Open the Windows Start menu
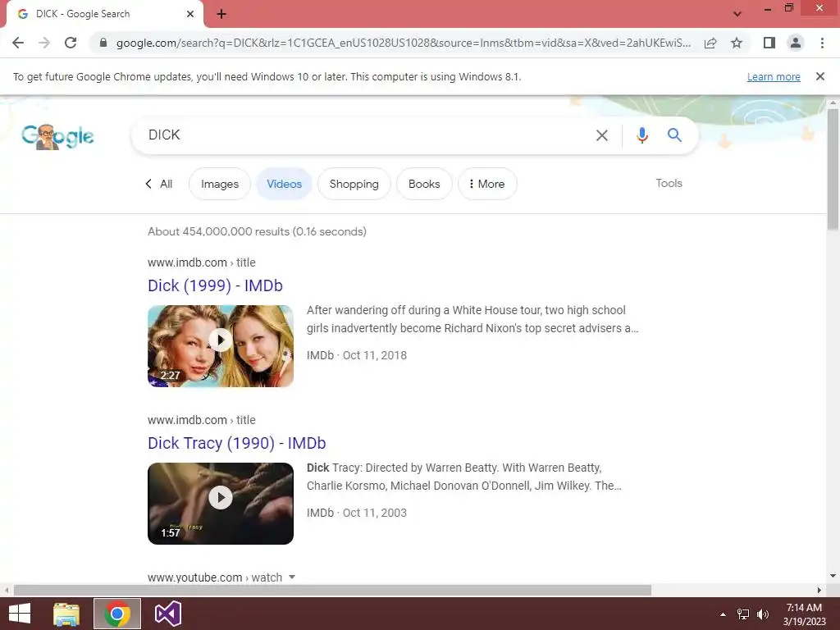840x630 pixels. click(20, 614)
